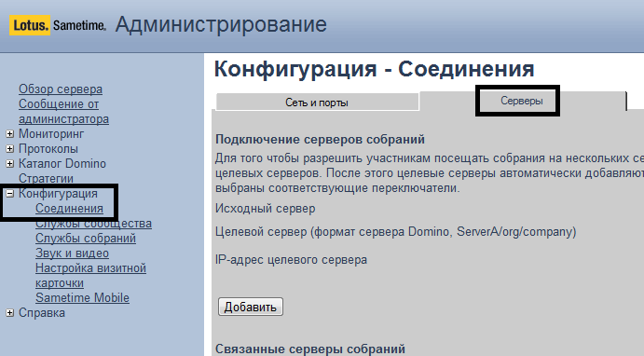The height and width of the screenshot is (356, 644).
Task: Open Сообщение от администратора link
Action: click(x=63, y=112)
